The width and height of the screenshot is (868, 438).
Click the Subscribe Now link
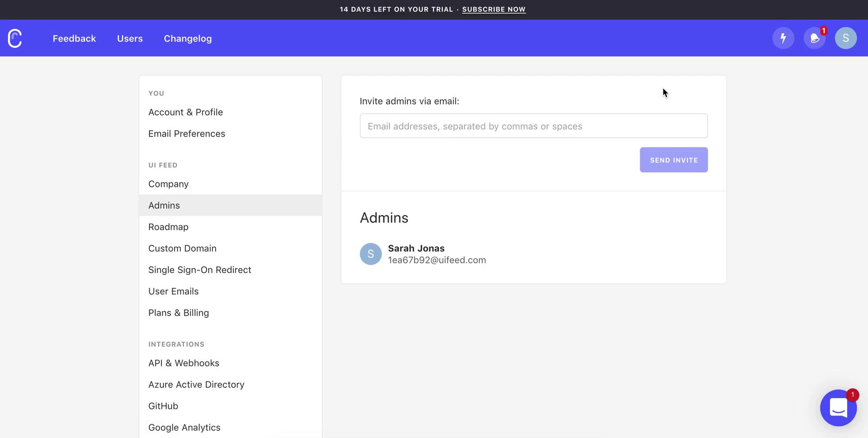point(494,10)
